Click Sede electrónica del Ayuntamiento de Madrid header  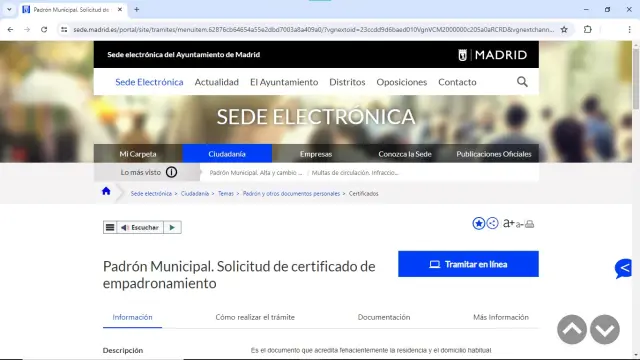184,55
